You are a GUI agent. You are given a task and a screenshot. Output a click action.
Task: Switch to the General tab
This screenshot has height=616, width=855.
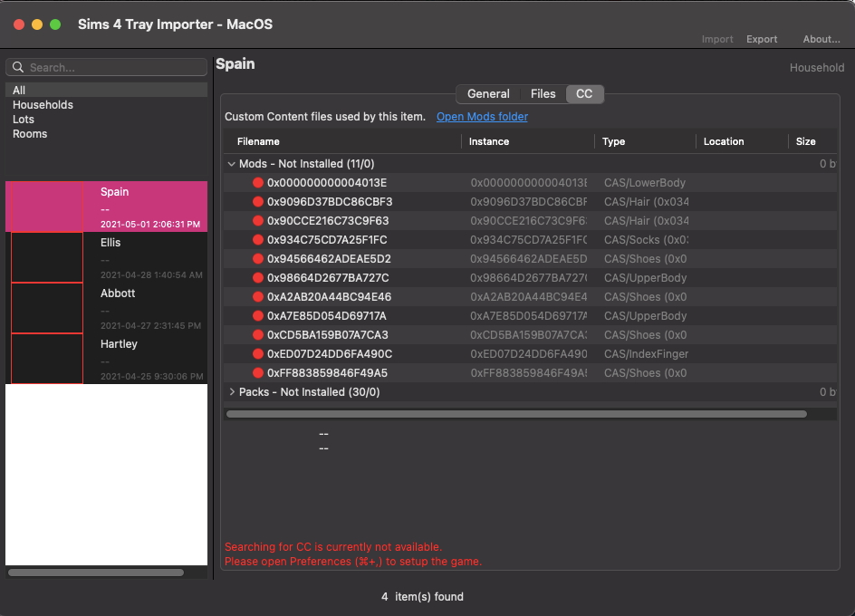(488, 94)
